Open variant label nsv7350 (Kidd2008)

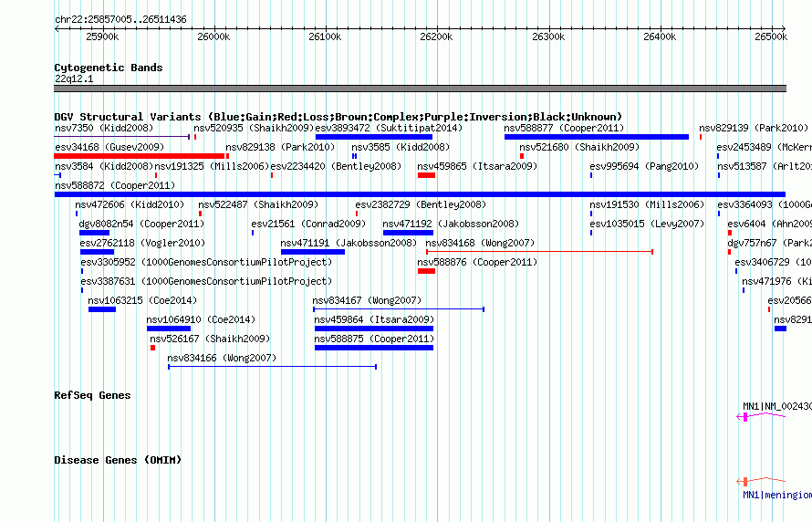(x=104, y=128)
